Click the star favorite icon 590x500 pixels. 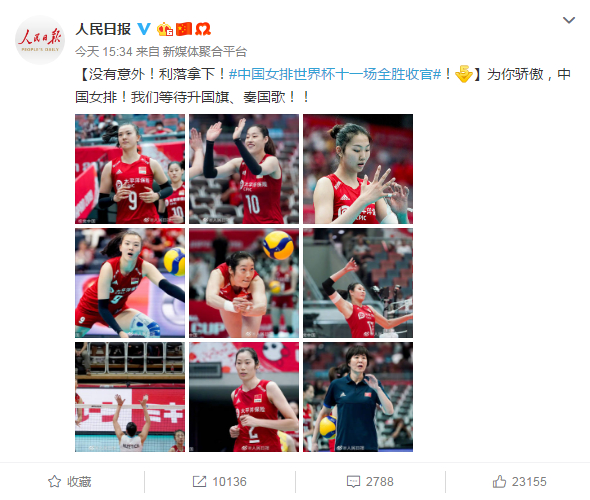pos(55,482)
